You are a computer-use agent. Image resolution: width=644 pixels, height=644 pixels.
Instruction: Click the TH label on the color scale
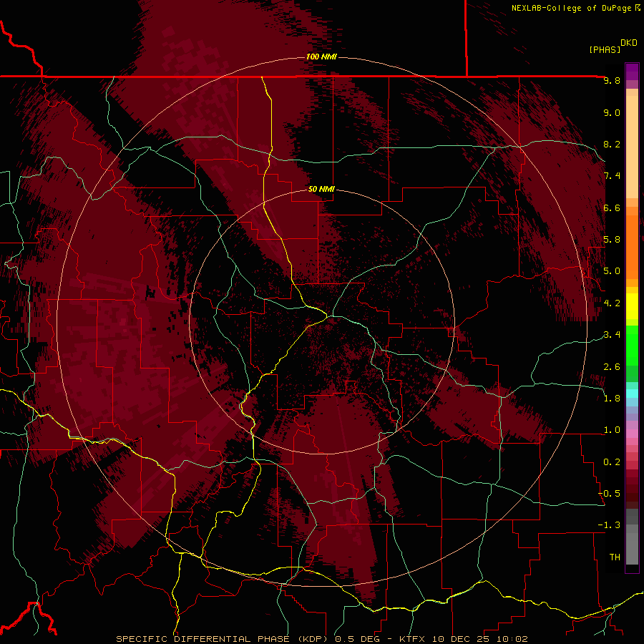615,557
